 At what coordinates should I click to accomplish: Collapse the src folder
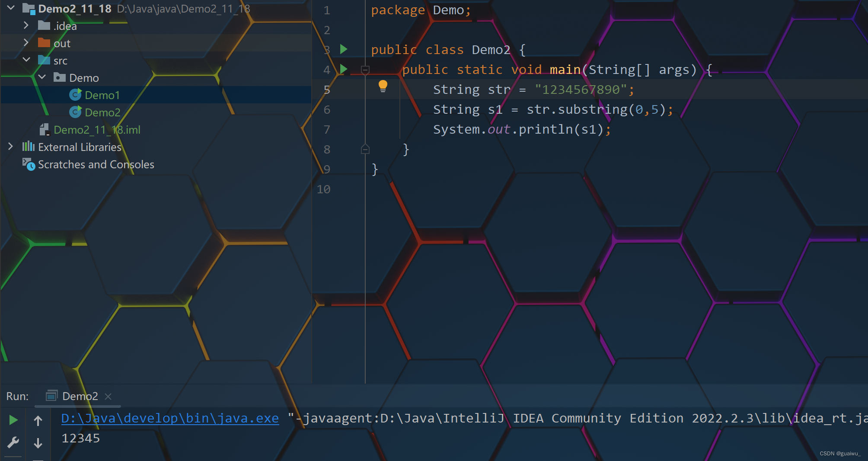(26, 60)
